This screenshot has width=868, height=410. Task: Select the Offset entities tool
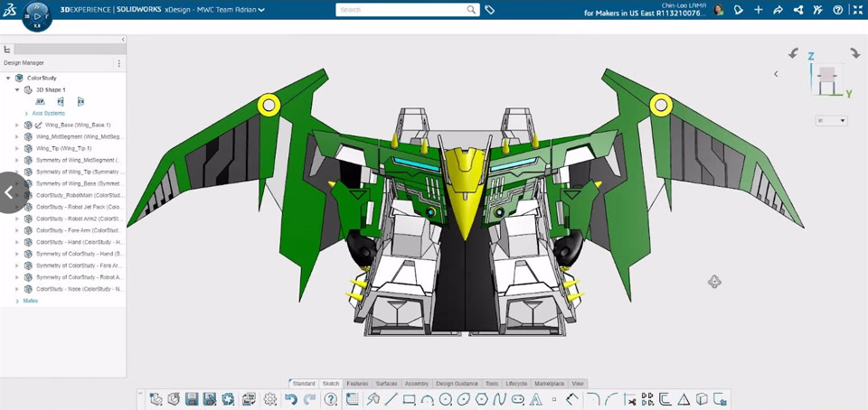point(665,399)
